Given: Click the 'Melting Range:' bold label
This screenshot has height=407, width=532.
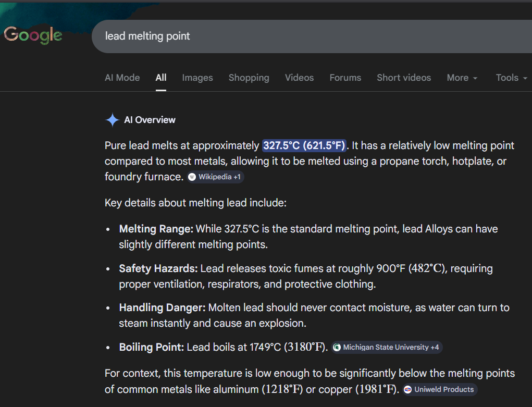Looking at the screenshot, I should (x=156, y=229).
